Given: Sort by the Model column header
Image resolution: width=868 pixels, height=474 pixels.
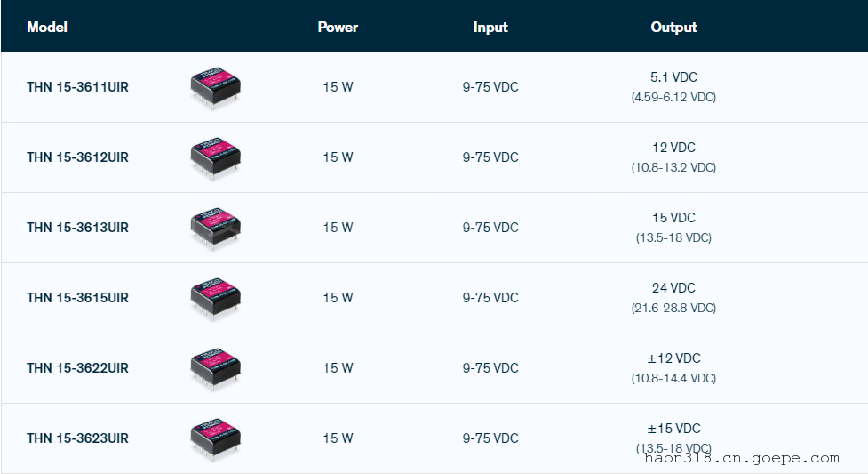Looking at the screenshot, I should click(47, 27).
